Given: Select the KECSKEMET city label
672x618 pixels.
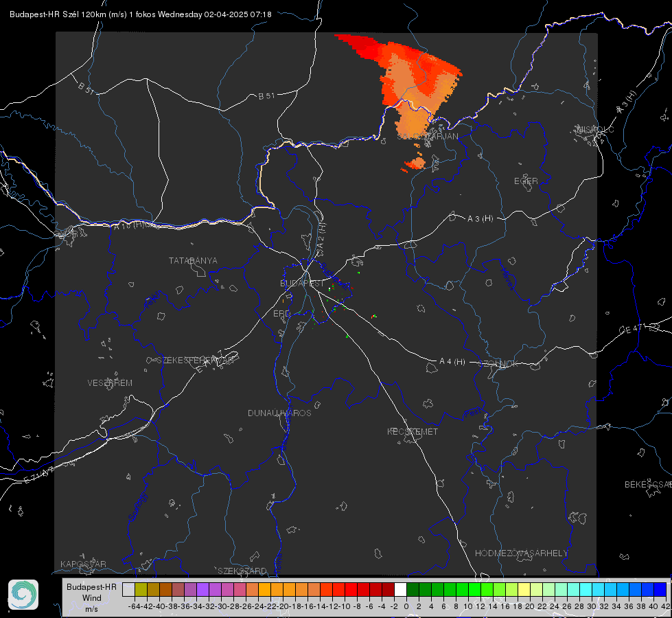Looking at the screenshot, I should pyautogui.click(x=413, y=431).
